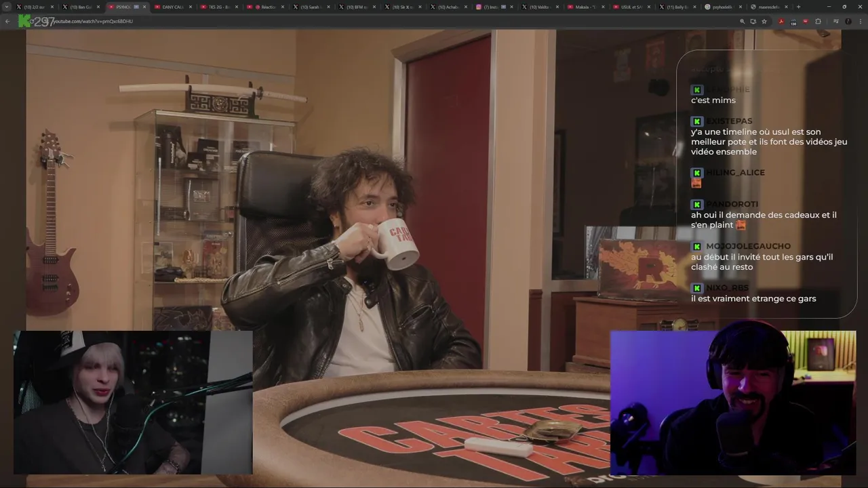Click the install/cast screen icon in address bar
This screenshot has height=488, width=868.
(x=753, y=22)
